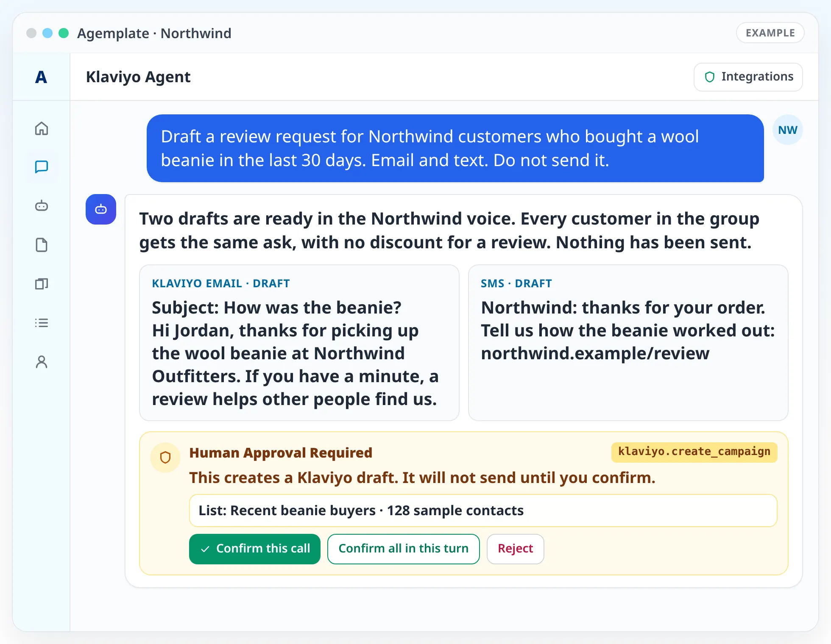
Task: Click the gray window control dot
Action: 31,33
